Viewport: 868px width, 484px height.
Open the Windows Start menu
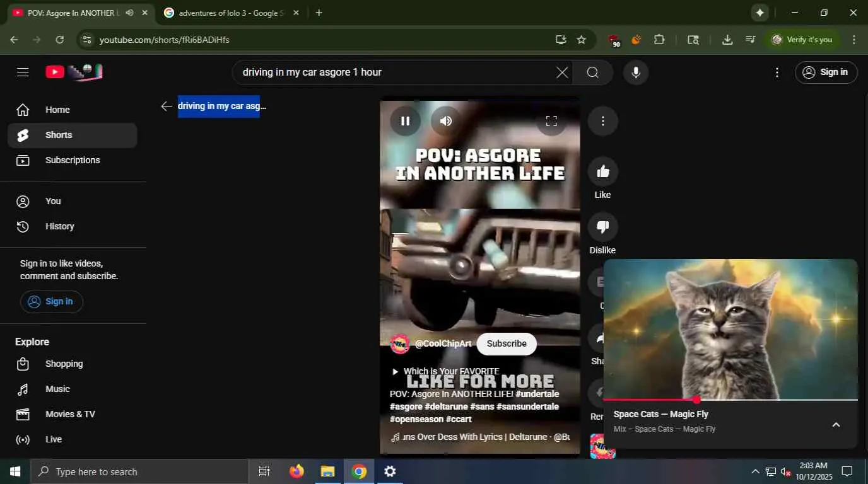[15, 471]
